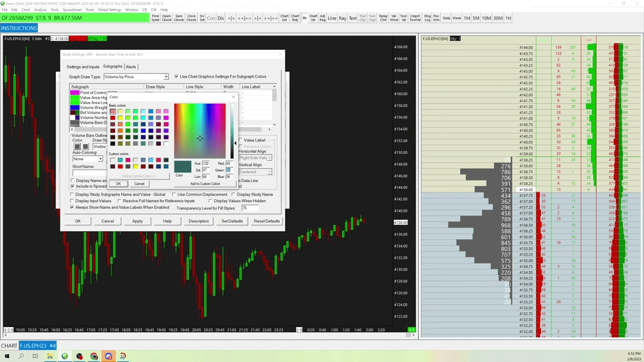The height and width of the screenshot is (362, 644).
Task: Click the Srv Set toolbar button
Action: (x=202, y=18)
